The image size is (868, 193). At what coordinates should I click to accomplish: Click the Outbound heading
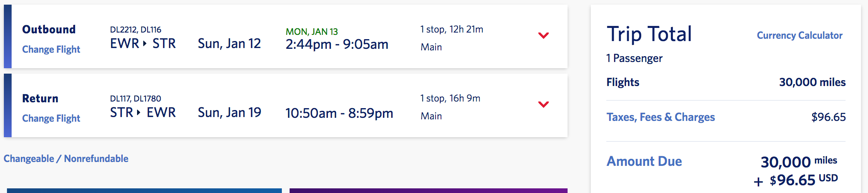pyautogui.click(x=49, y=29)
